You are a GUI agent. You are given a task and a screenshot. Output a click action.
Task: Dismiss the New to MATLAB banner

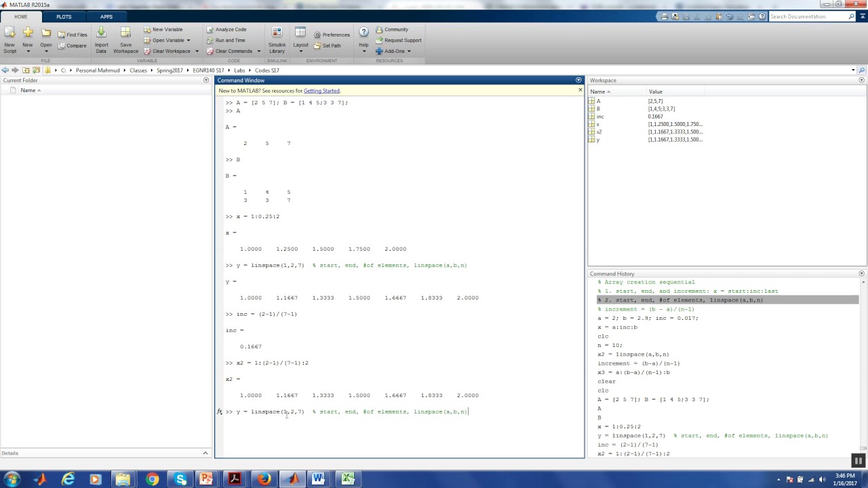pyautogui.click(x=580, y=89)
